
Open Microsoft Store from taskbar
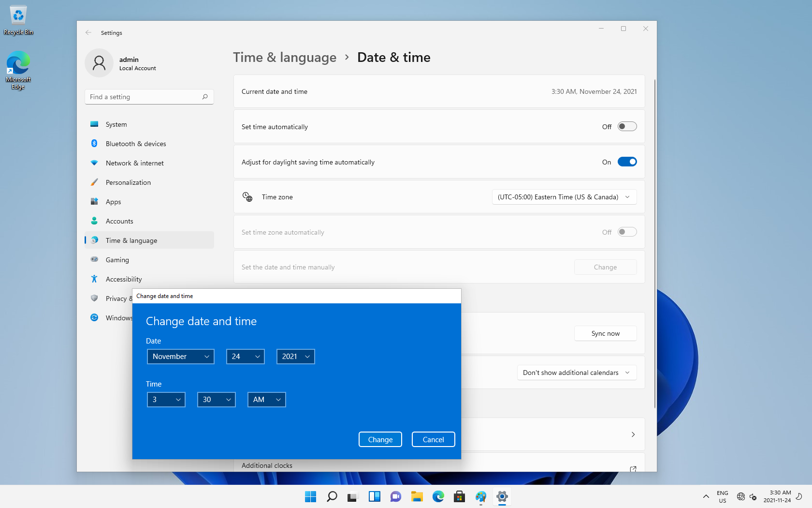(459, 497)
